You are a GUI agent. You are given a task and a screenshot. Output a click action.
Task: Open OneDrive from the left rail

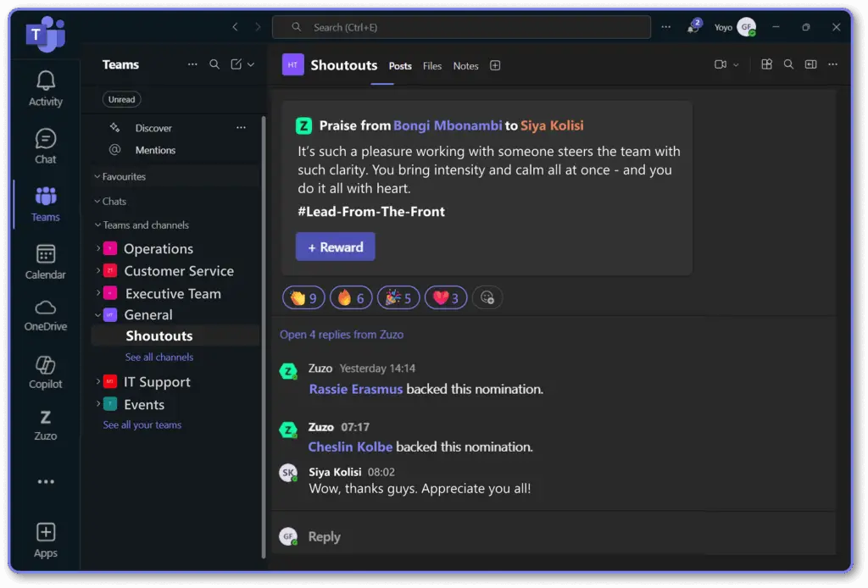click(46, 314)
